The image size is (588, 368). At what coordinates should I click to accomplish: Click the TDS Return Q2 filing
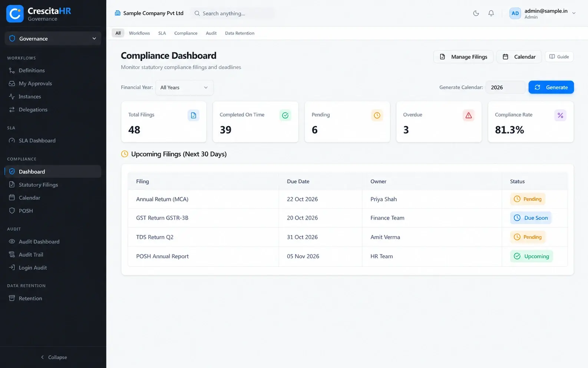pos(155,237)
